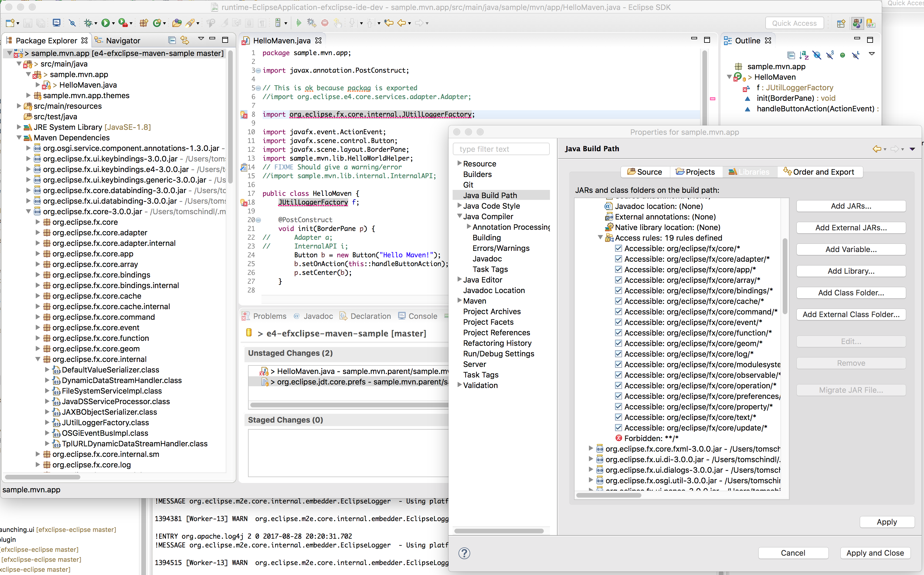Click Link with Editor in Package Explorer

click(x=185, y=40)
